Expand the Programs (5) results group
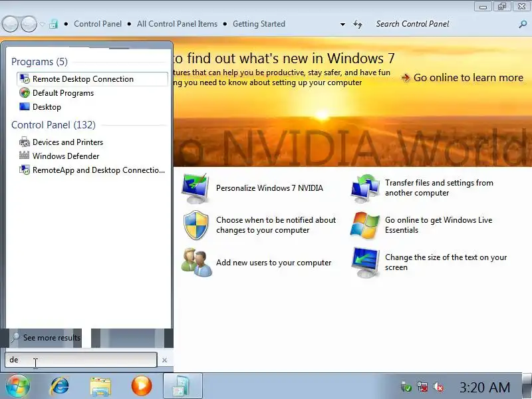This screenshot has height=399, width=532. [x=39, y=62]
